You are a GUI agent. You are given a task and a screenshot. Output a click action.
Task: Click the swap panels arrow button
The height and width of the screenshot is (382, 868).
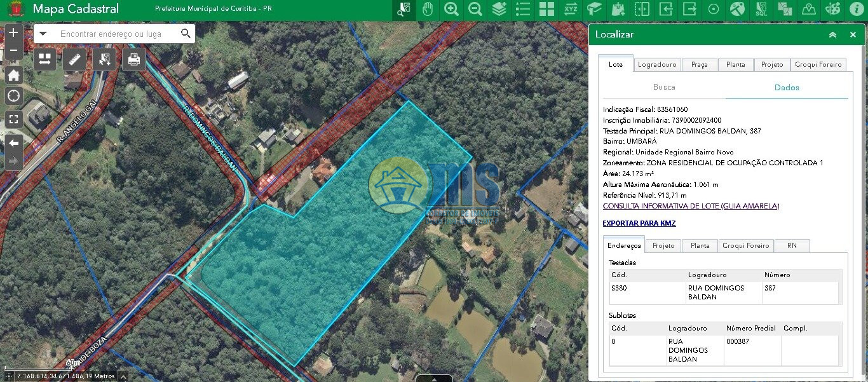click(44, 59)
